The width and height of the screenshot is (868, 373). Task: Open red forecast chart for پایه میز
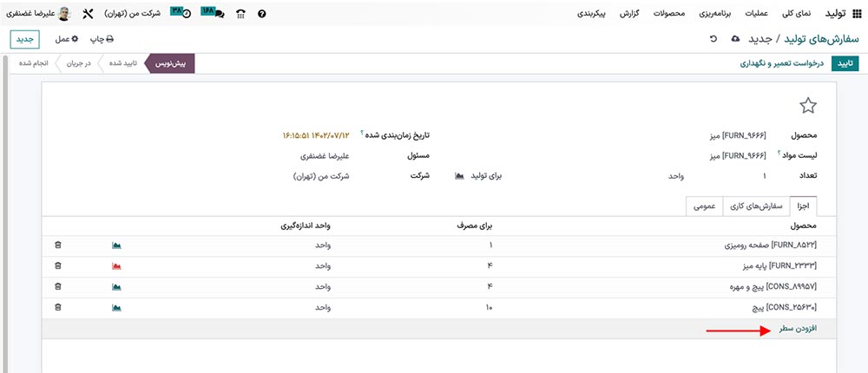pos(116,266)
